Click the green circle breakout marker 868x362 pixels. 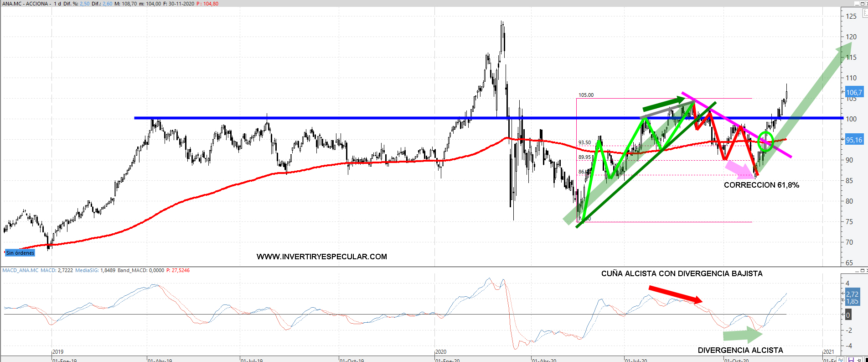(765, 141)
